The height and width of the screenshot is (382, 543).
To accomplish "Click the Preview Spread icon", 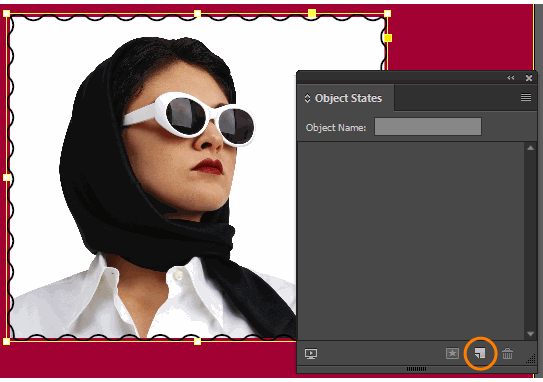I will [x=311, y=354].
